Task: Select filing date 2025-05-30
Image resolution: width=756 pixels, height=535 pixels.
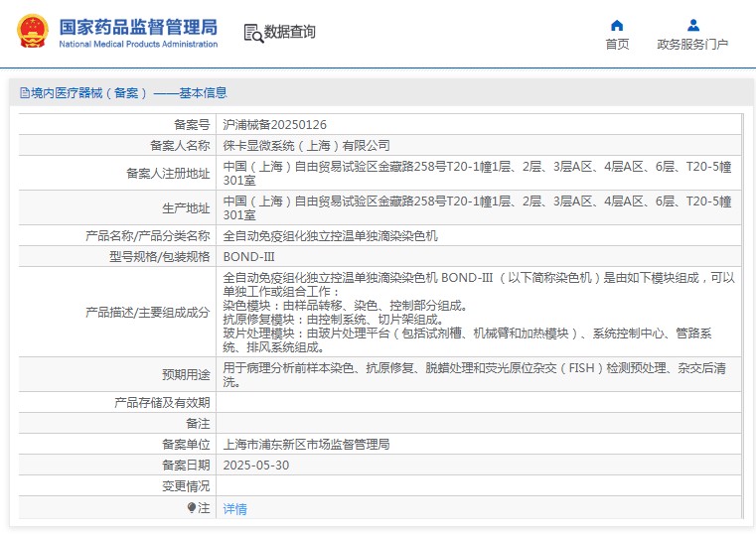Action: tap(256, 466)
